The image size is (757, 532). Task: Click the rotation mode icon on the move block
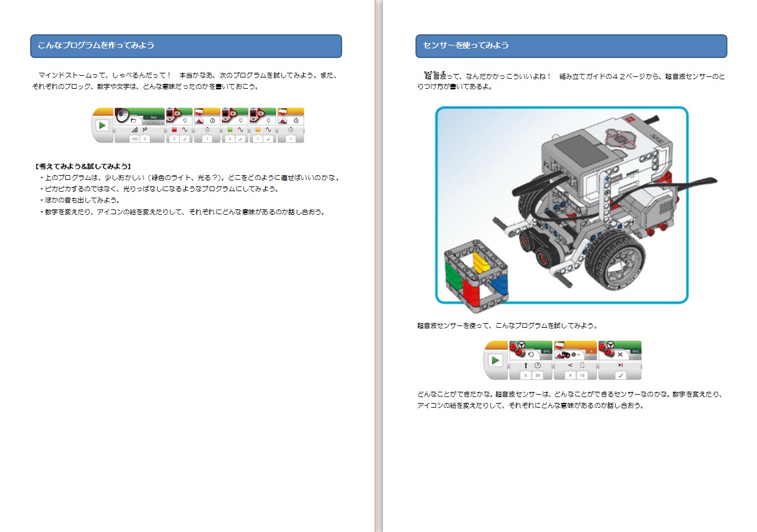531,354
